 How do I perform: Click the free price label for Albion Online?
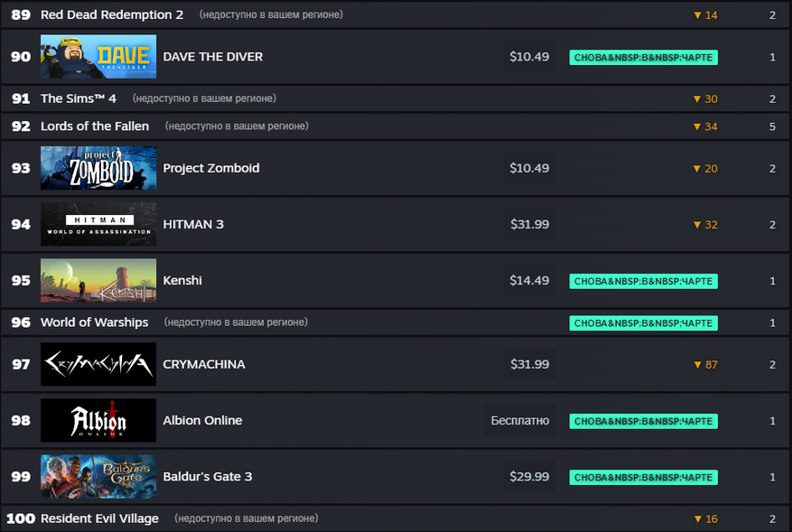(519, 421)
